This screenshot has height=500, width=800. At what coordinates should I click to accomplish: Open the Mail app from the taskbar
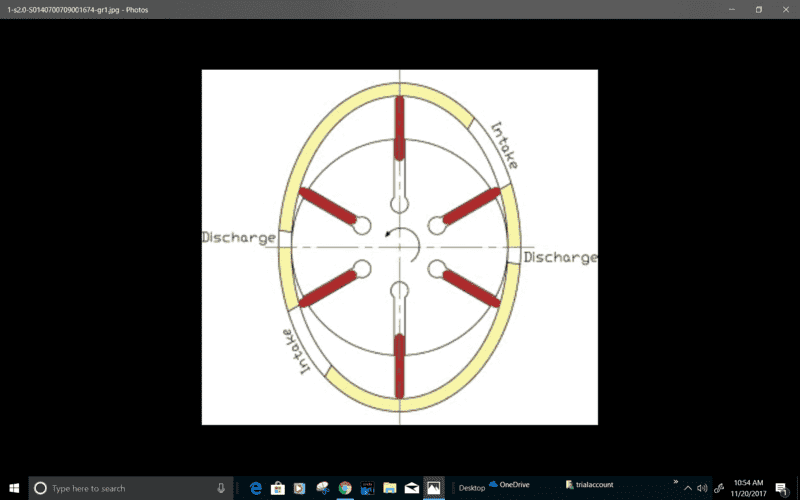point(412,488)
